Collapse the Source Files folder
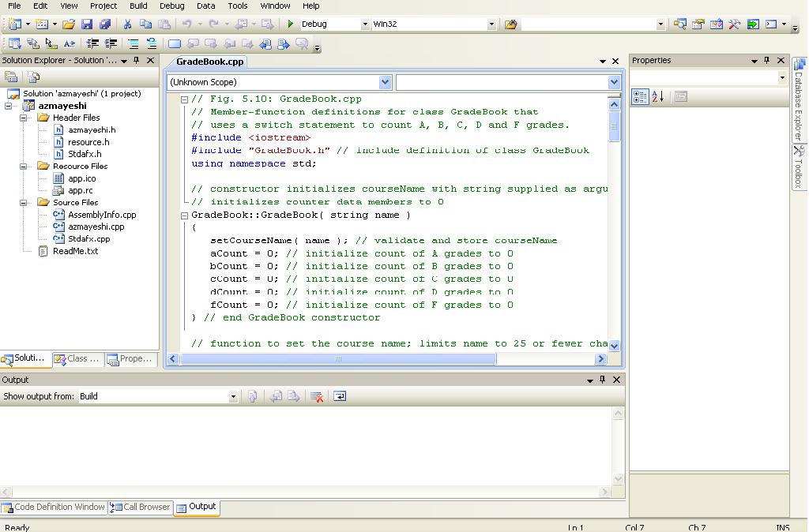Image resolution: width=809 pixels, height=532 pixels. point(23,203)
